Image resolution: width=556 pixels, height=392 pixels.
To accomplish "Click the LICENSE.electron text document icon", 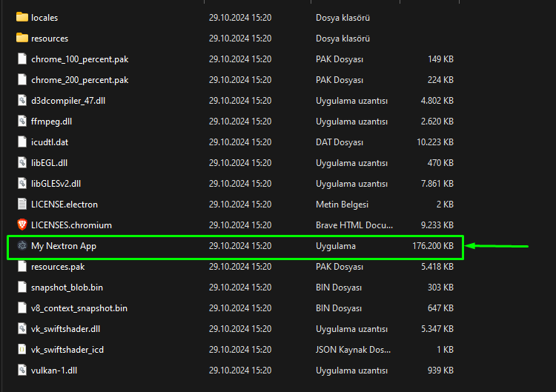I will coord(21,204).
